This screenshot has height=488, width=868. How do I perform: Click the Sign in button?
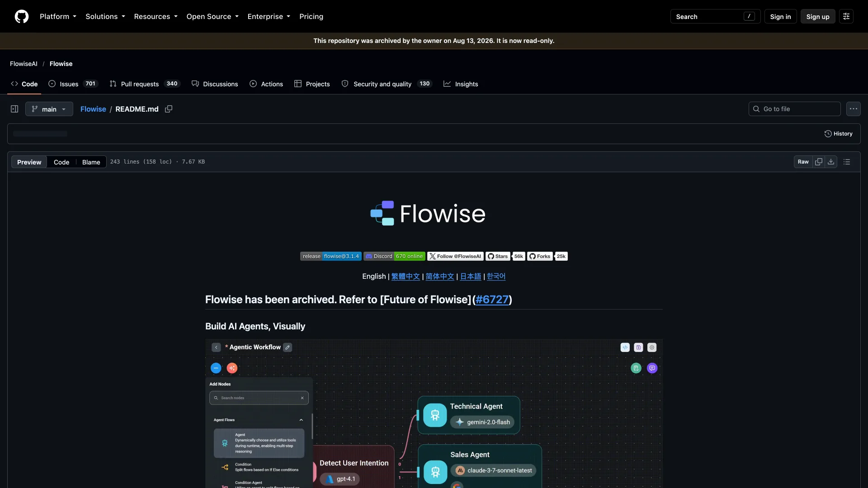pyautogui.click(x=780, y=17)
